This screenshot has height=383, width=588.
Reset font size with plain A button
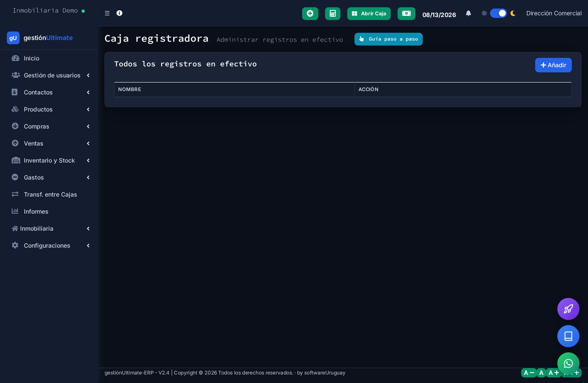point(541,373)
